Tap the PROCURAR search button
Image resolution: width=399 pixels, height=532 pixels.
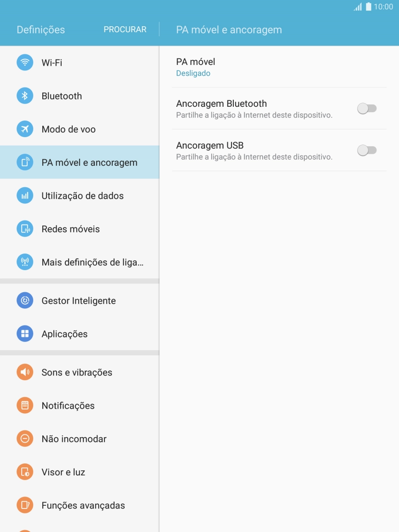(125, 29)
